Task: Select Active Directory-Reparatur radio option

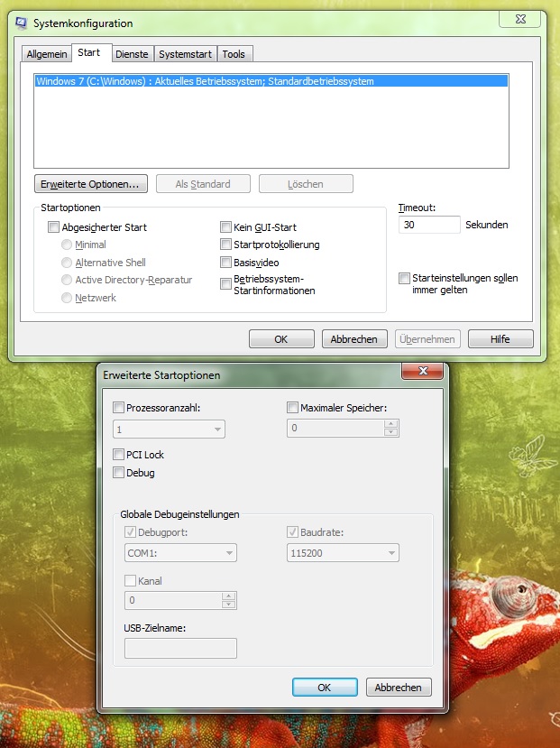Action: [67, 280]
